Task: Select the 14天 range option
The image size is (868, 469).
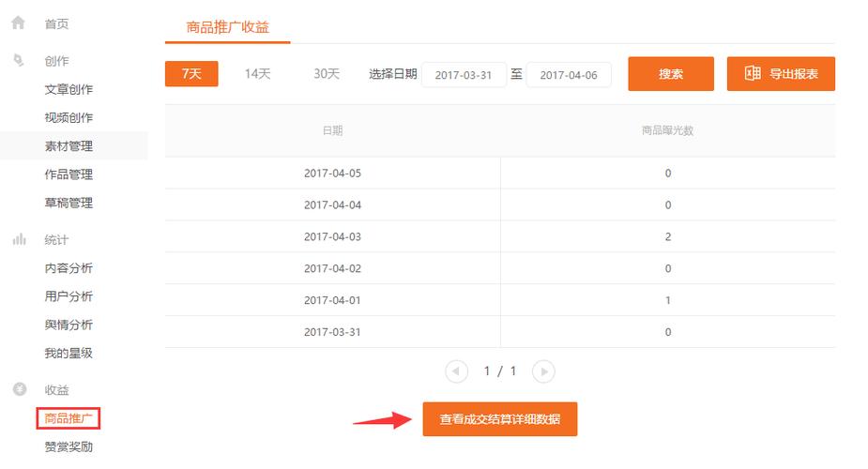Action: coord(257,73)
